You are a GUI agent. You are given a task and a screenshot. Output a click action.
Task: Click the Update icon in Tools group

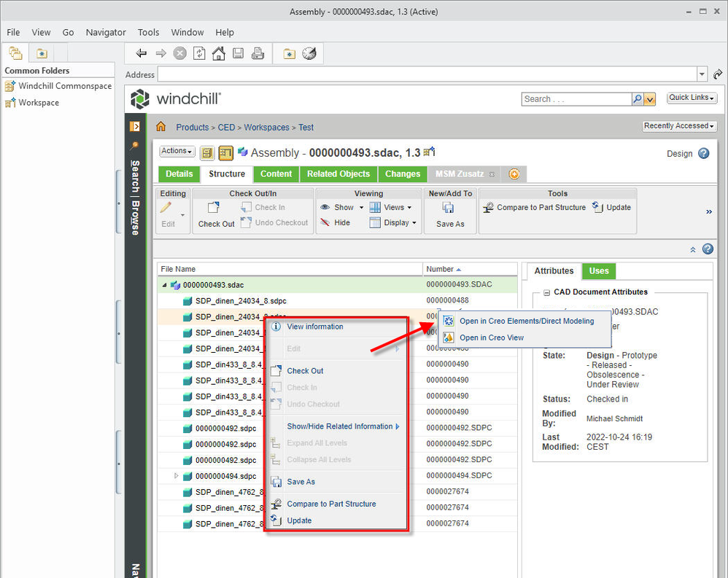(597, 207)
